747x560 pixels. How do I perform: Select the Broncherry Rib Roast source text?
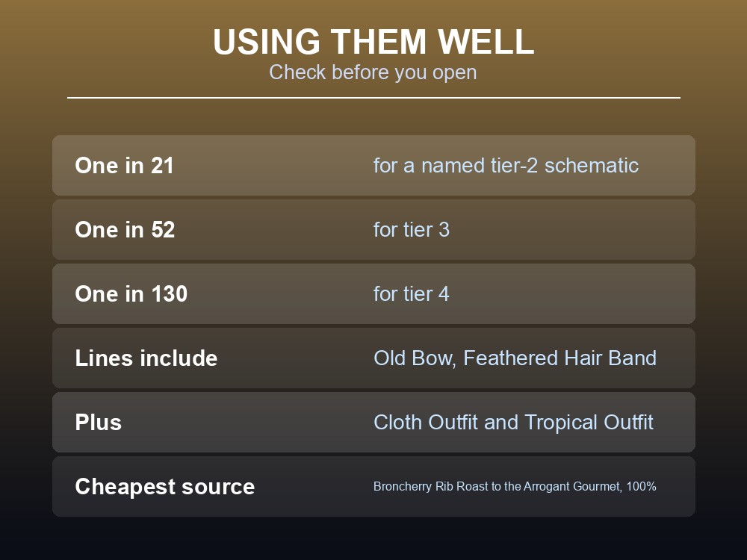(x=515, y=486)
